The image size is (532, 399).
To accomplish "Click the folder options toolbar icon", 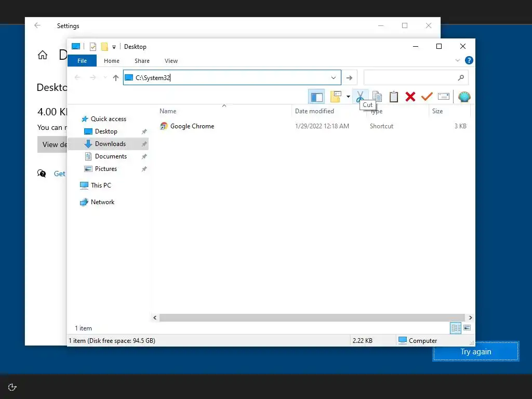I will tap(336, 97).
